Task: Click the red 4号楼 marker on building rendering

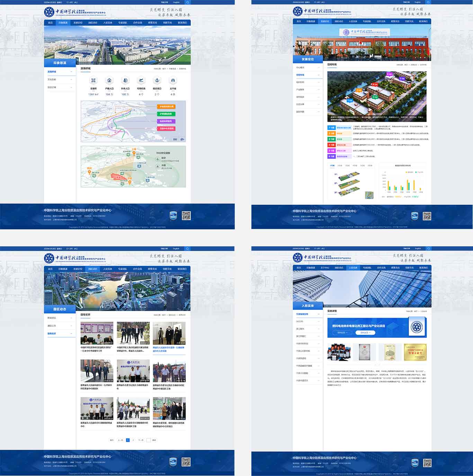Action: (x=375, y=84)
